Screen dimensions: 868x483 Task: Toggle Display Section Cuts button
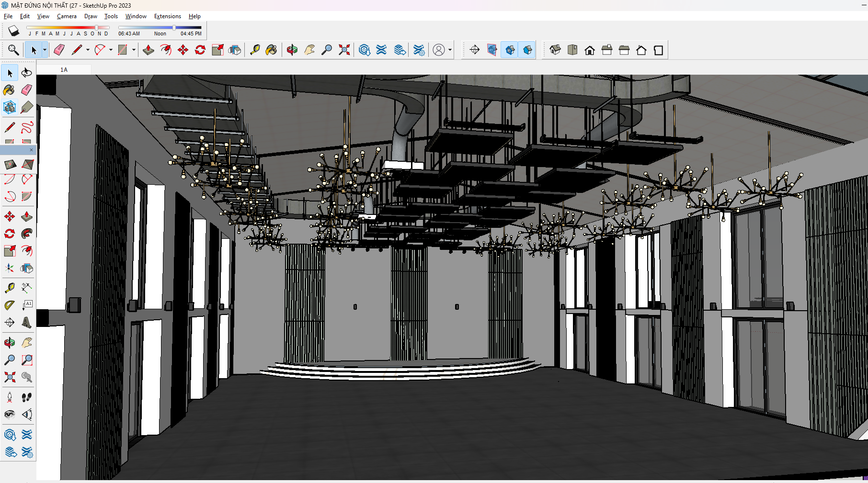(510, 50)
